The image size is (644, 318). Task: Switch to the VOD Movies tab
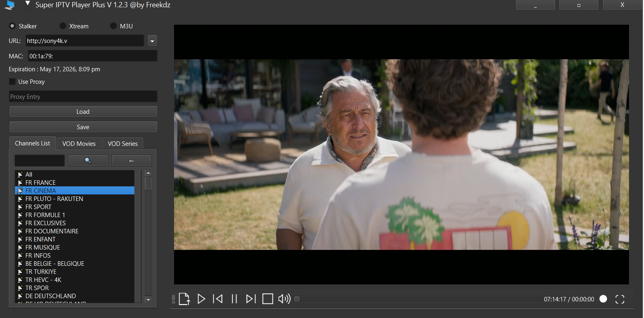click(79, 143)
